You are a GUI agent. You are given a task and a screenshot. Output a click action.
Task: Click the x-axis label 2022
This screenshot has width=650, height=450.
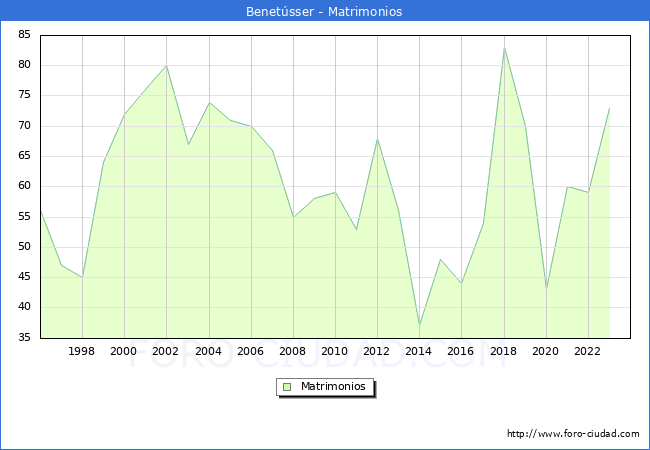[587, 351]
